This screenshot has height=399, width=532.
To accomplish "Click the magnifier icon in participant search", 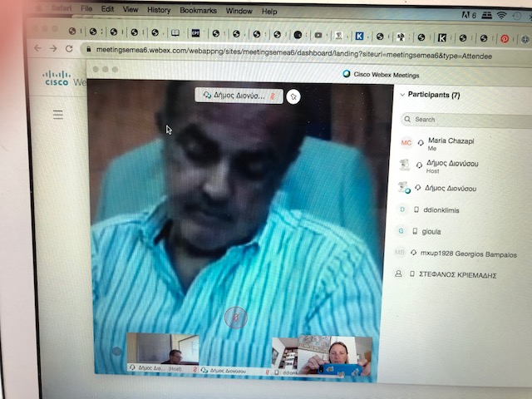I will tap(407, 119).
